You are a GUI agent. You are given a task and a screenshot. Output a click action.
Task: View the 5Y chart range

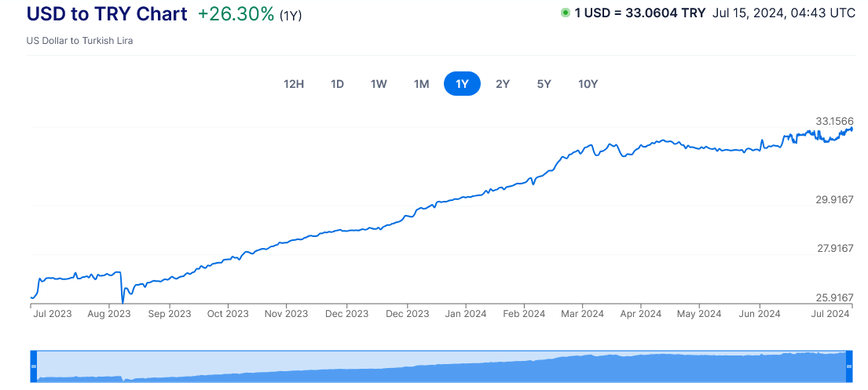[544, 84]
